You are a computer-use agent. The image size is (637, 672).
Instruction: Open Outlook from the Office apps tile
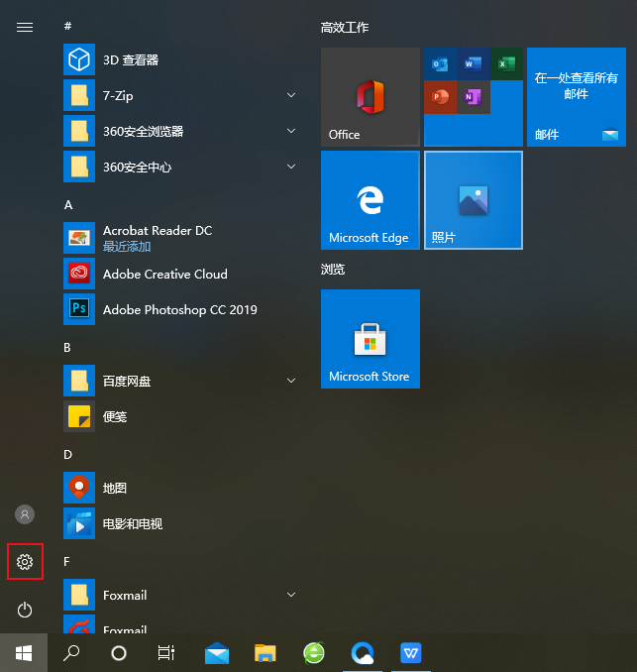point(440,64)
